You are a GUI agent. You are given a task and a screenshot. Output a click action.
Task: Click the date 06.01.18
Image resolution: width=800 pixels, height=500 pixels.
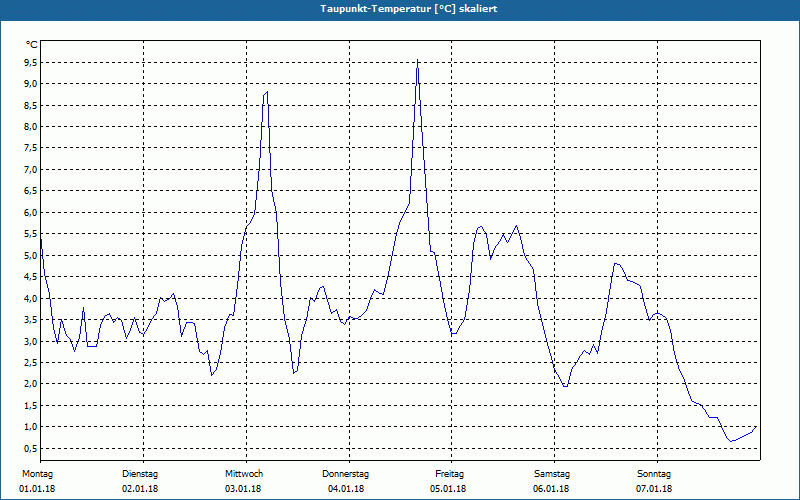tap(551, 489)
